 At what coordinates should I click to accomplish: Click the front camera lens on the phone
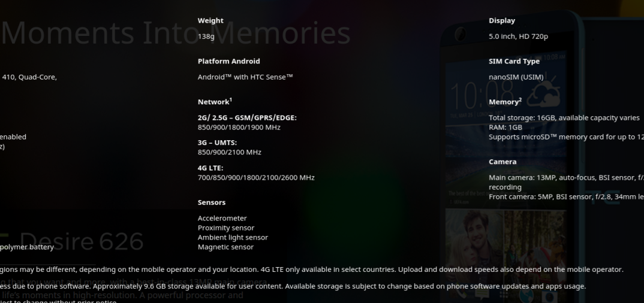coord(459,33)
